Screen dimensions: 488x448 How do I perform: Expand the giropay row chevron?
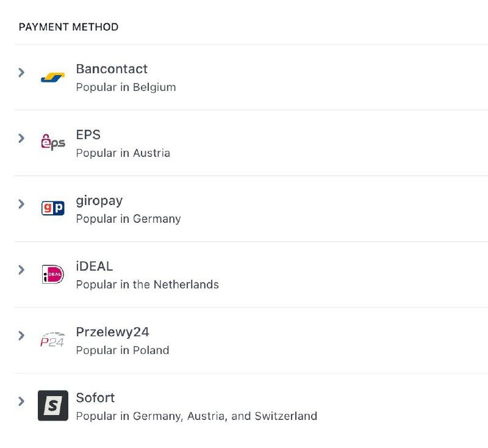pos(21,204)
